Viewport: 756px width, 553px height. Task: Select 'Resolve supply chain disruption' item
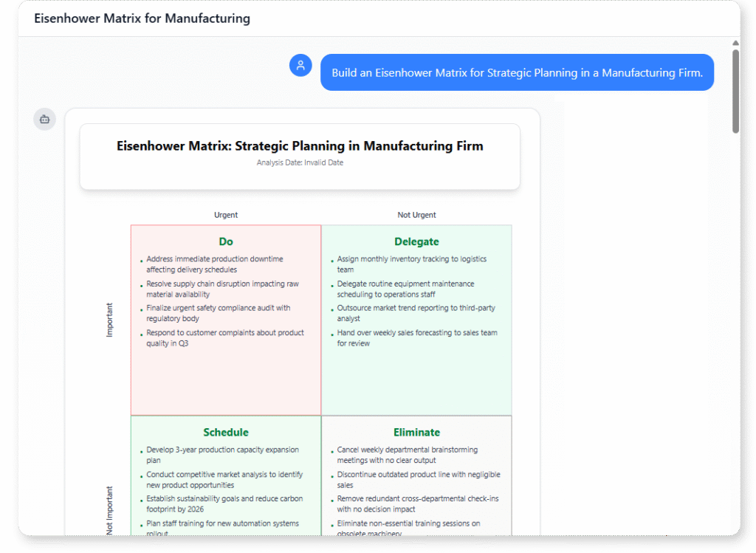221,288
